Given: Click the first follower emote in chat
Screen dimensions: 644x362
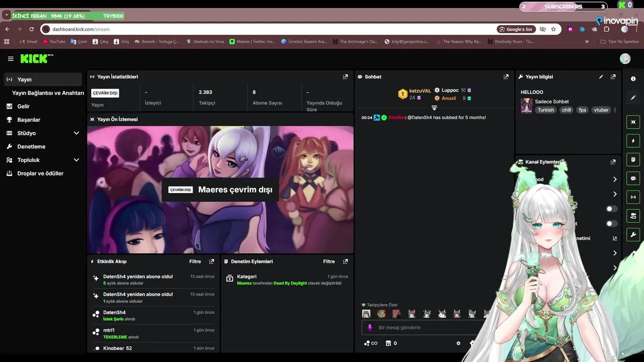Looking at the screenshot, I should [366, 314].
